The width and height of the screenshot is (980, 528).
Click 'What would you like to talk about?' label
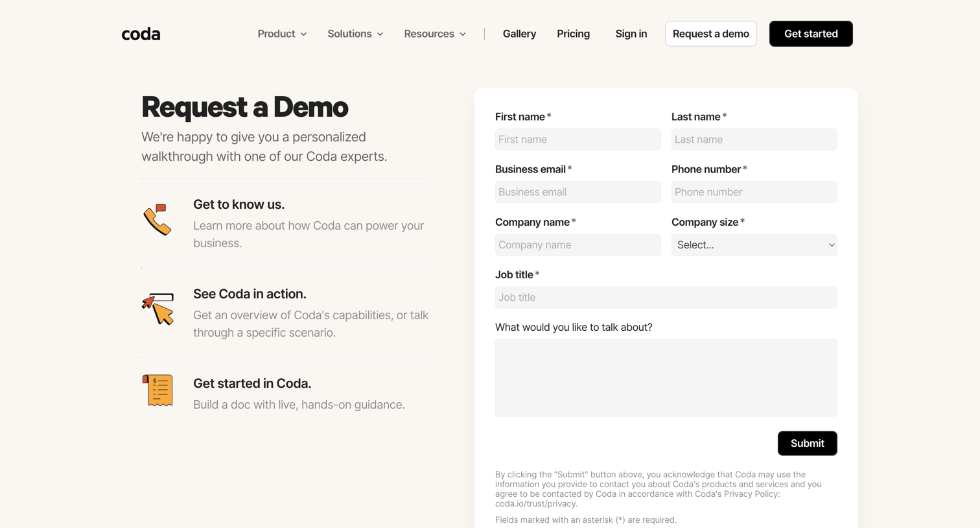(574, 327)
